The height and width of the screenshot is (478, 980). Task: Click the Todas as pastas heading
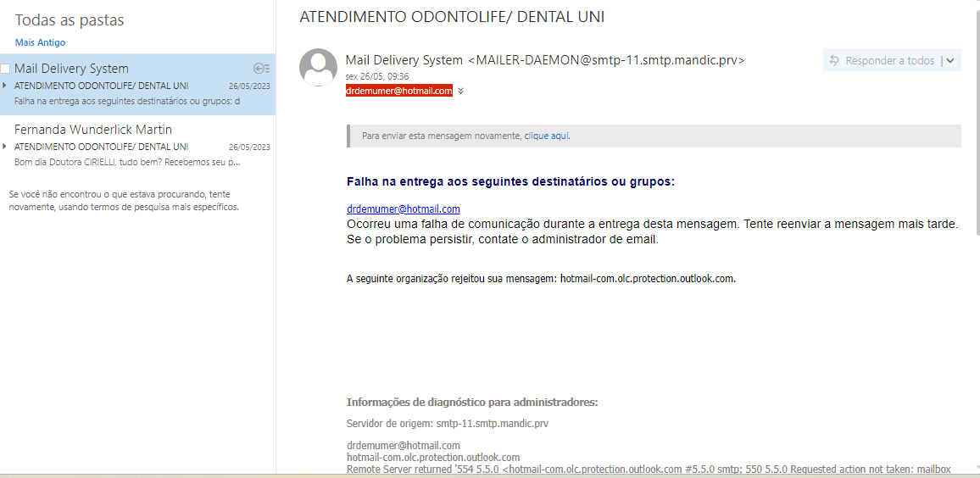70,20
